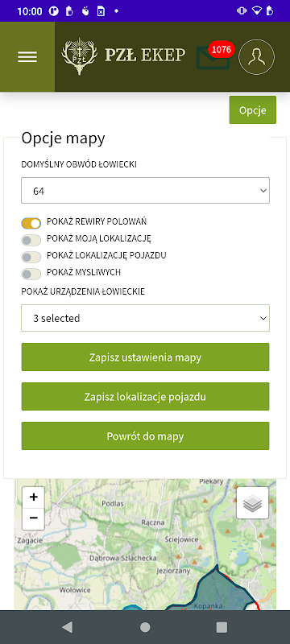Enable the Pokaż moją lokalizację toggle
Screen dimensions: 290x644
(31, 240)
